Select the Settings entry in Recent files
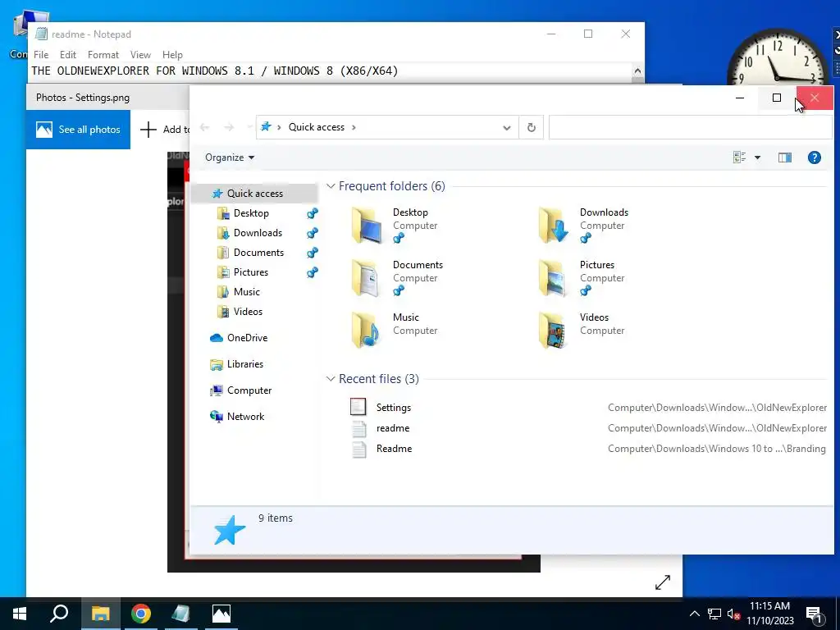Screen dimensions: 840x630 point(587,408)
